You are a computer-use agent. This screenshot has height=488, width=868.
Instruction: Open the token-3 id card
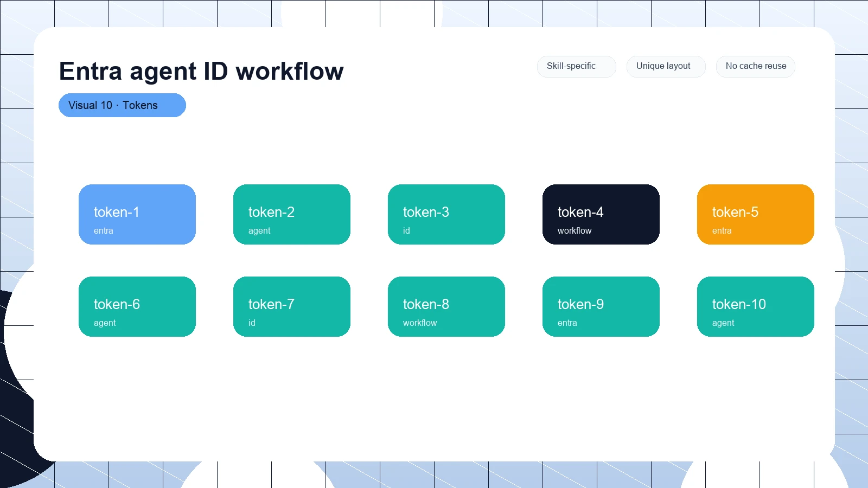click(446, 214)
